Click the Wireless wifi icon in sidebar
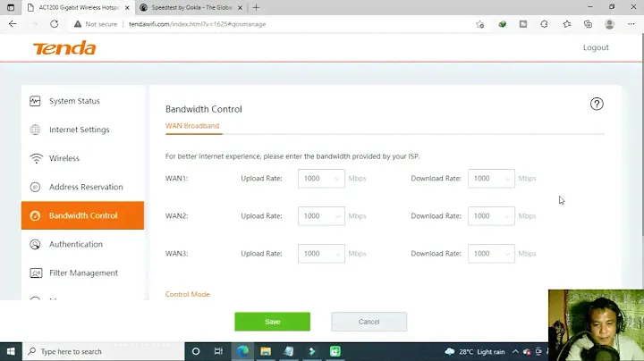Image resolution: width=644 pixels, height=361 pixels. tap(35, 158)
